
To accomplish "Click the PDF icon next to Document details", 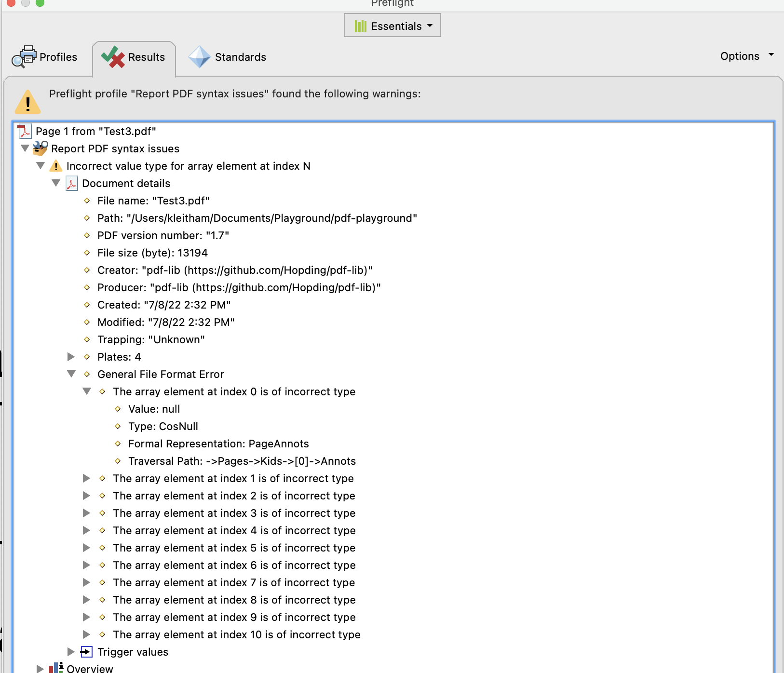I will click(x=71, y=183).
